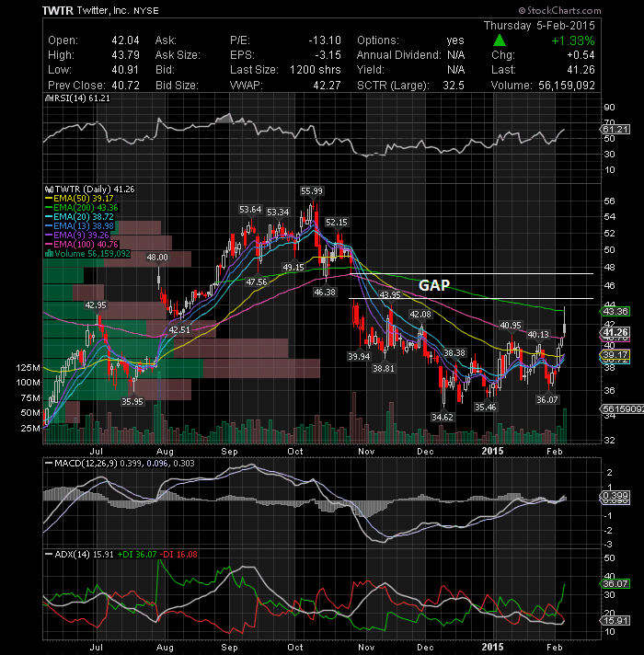Viewport: 644px width, 655px height.
Task: Click the 49.15 price low label
Action: tap(293, 267)
